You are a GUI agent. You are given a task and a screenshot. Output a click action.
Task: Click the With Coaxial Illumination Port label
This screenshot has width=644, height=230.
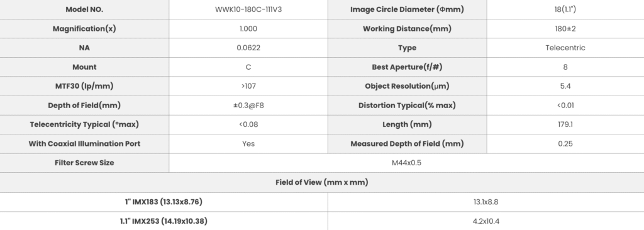(84, 144)
